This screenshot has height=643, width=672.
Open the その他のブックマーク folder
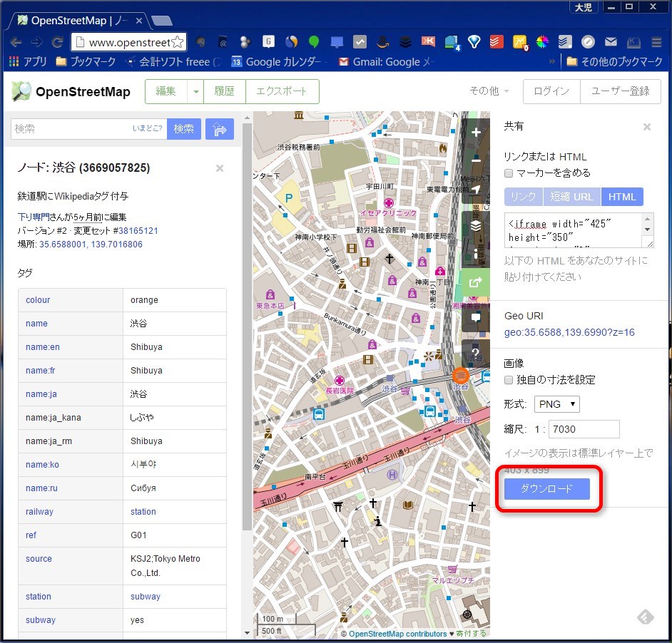tap(614, 62)
